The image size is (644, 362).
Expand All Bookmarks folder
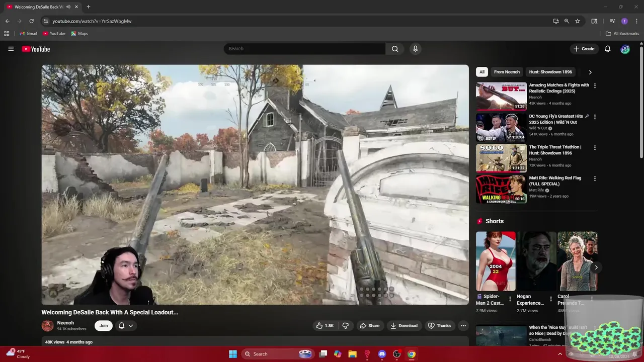point(622,34)
